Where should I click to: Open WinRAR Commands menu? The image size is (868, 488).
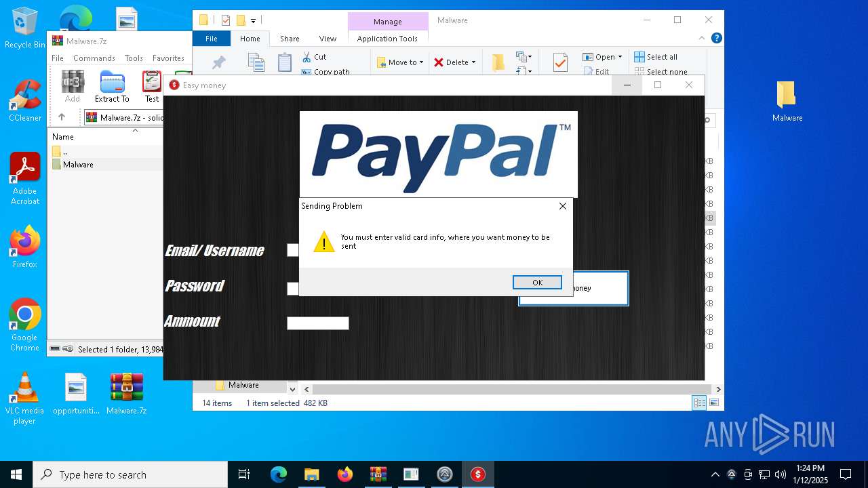pyautogui.click(x=94, y=58)
